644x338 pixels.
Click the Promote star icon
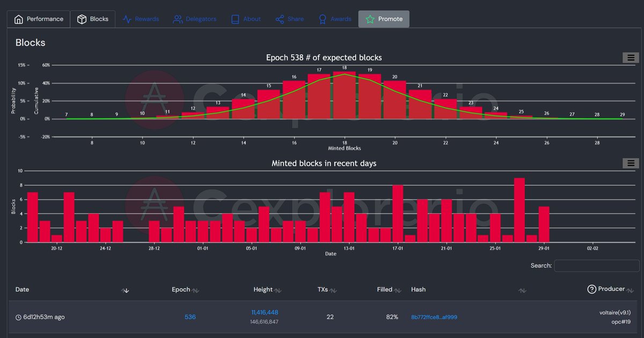click(369, 19)
